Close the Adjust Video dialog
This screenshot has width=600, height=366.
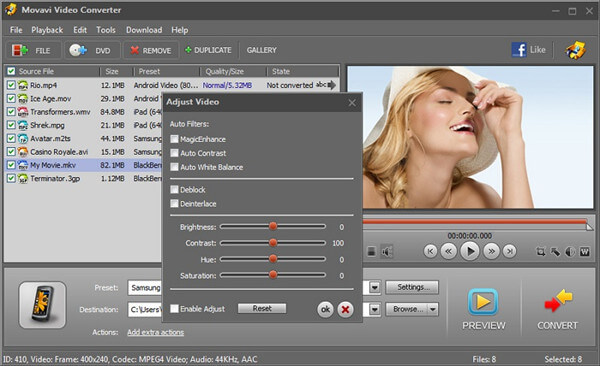coord(352,103)
